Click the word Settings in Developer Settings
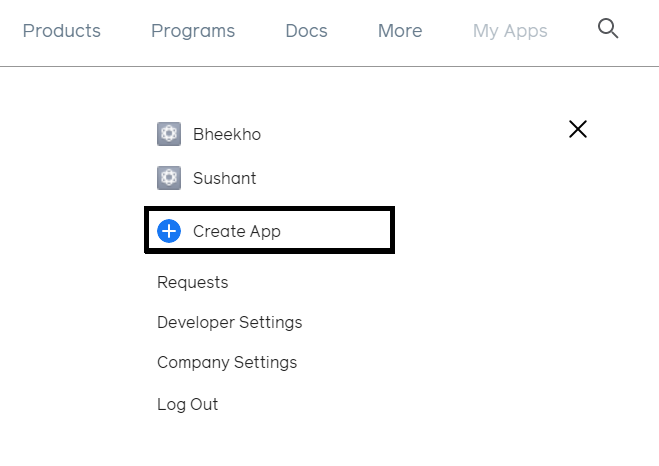Screen dimensions: 659x466 click(270, 322)
